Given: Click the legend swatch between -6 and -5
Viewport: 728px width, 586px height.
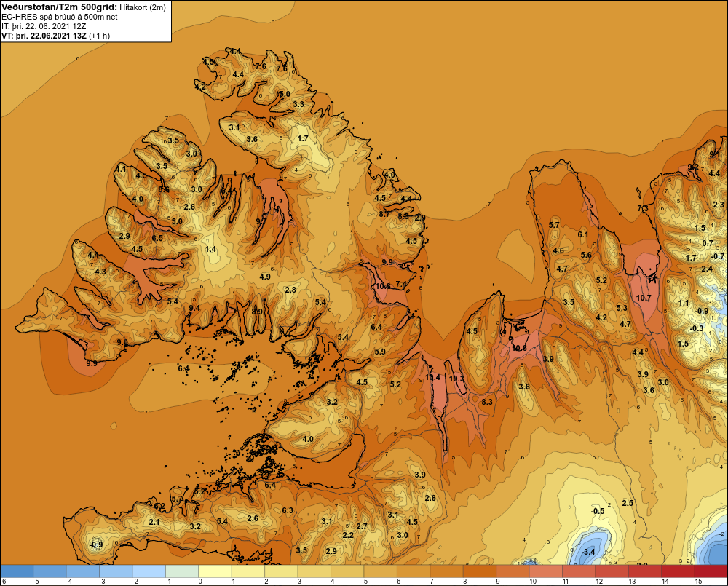Looking at the screenshot, I should 17,571.
